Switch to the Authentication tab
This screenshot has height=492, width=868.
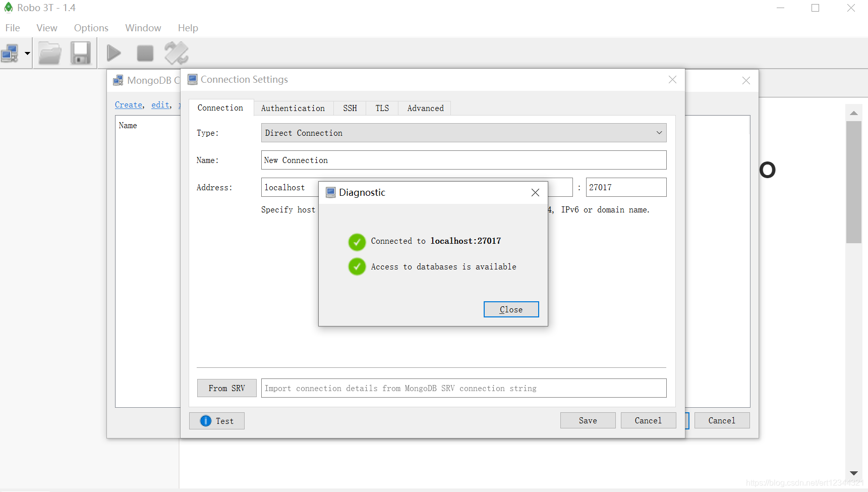pos(293,108)
